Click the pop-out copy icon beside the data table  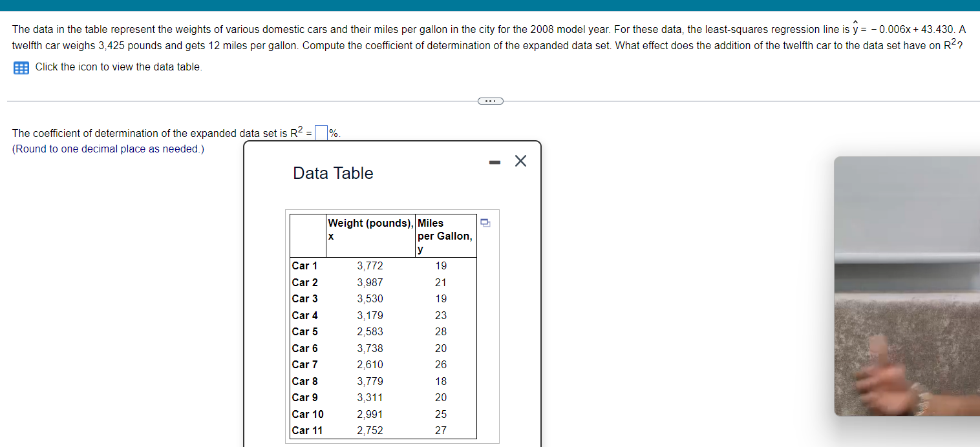[x=485, y=222]
